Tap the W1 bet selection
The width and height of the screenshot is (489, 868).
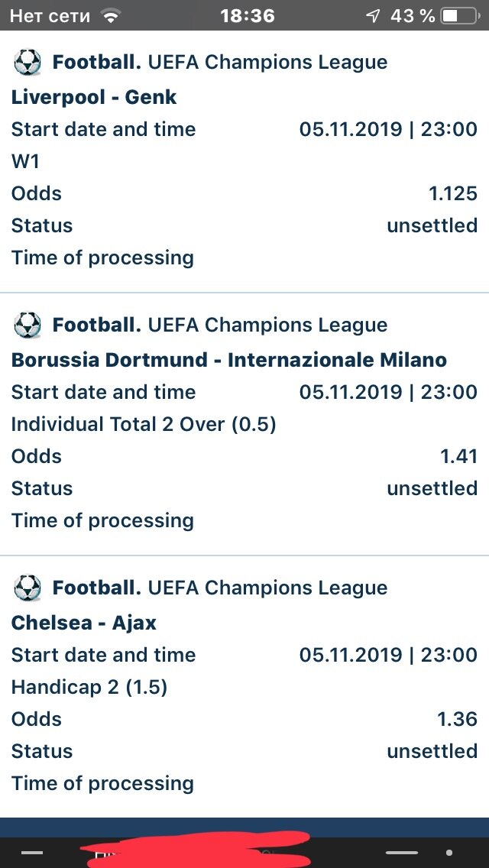point(25,162)
